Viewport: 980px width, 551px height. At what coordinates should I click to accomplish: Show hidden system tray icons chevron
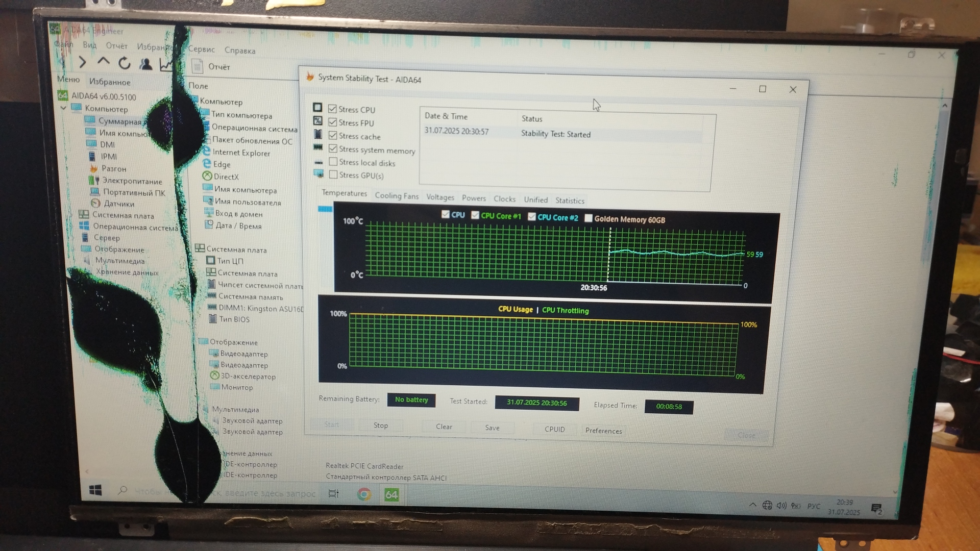(752, 505)
